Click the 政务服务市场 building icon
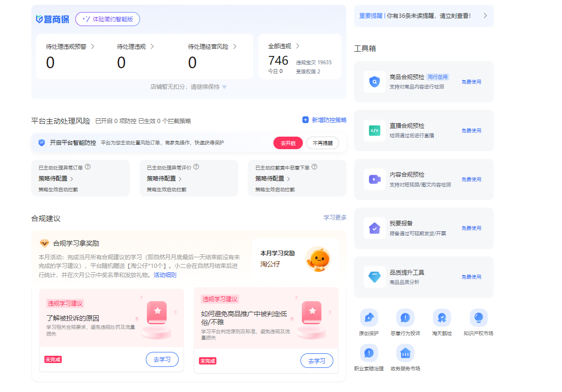562x392 pixels. tap(405, 353)
